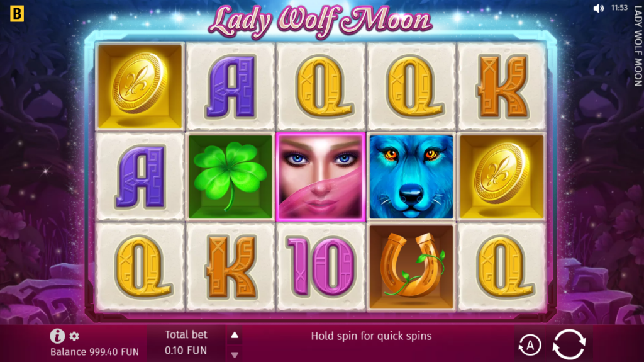
Task: Click the yellow B logo
Action: tap(17, 14)
